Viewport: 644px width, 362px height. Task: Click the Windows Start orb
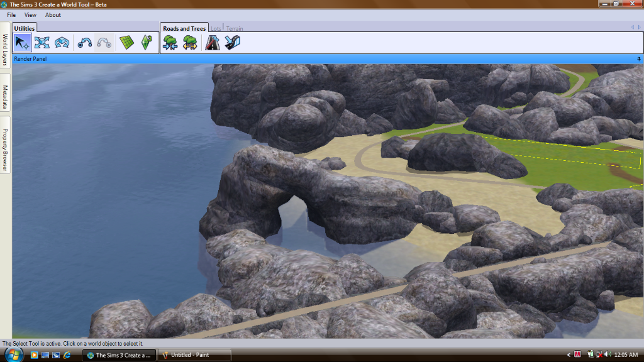pyautogui.click(x=14, y=354)
